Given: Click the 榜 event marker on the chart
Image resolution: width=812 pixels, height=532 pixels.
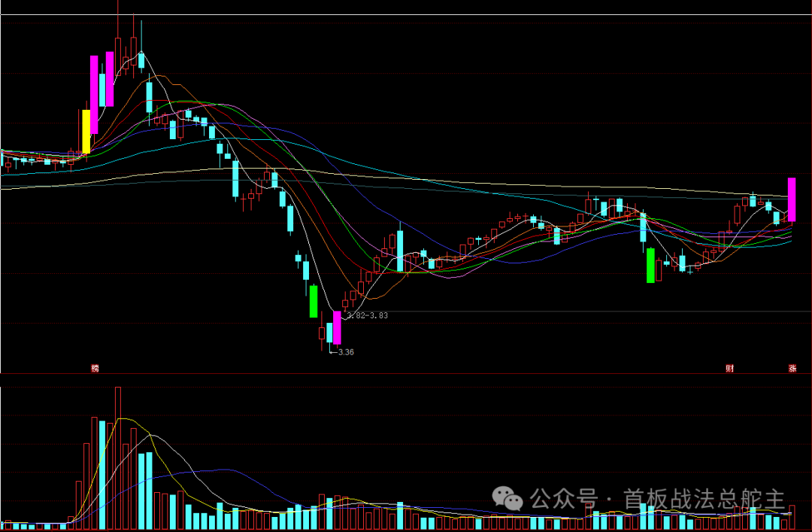Looking at the screenshot, I should (x=95, y=368).
